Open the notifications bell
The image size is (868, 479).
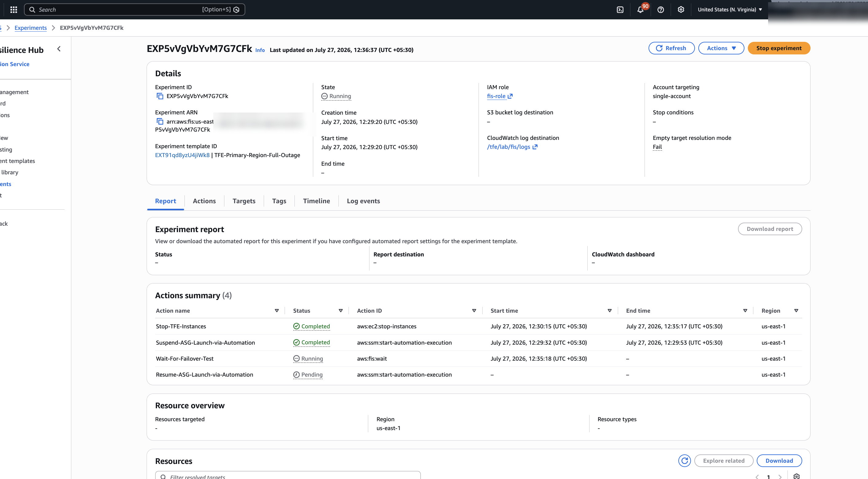(640, 10)
